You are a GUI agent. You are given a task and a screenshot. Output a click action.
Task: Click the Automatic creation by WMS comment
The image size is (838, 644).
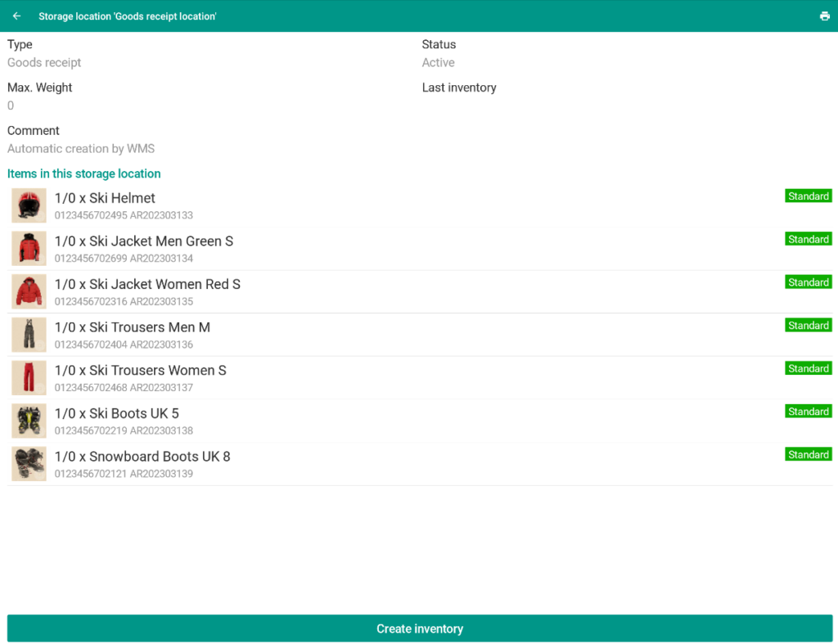(x=81, y=149)
